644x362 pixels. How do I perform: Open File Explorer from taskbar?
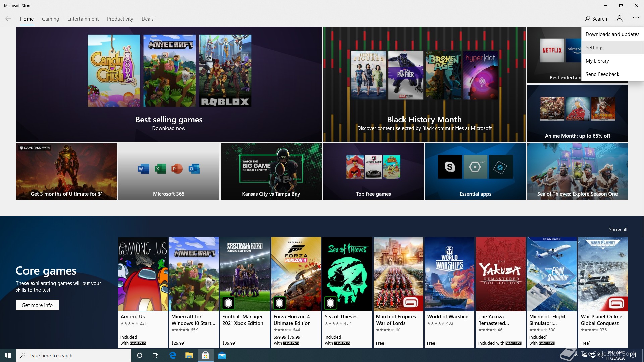point(189,355)
